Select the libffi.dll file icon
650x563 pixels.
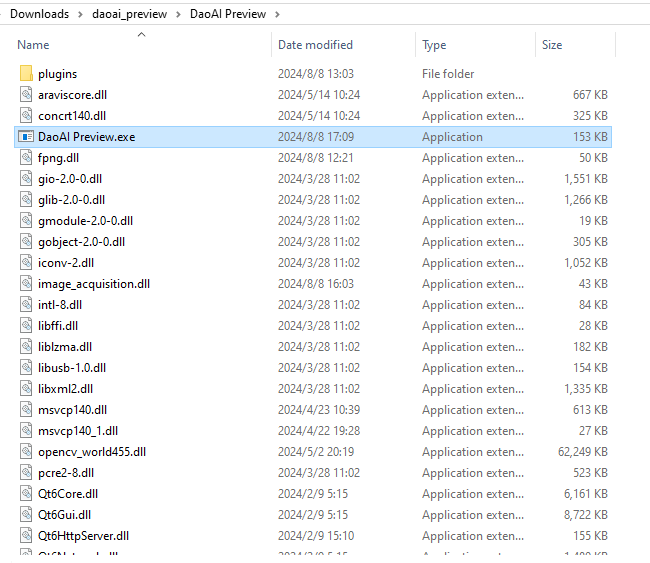(26, 325)
